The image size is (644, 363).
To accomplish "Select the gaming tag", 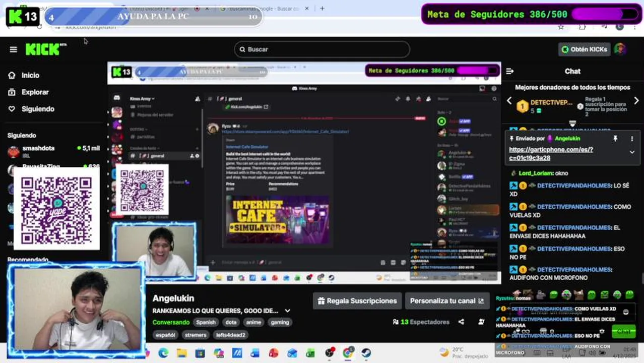I will click(x=280, y=322).
